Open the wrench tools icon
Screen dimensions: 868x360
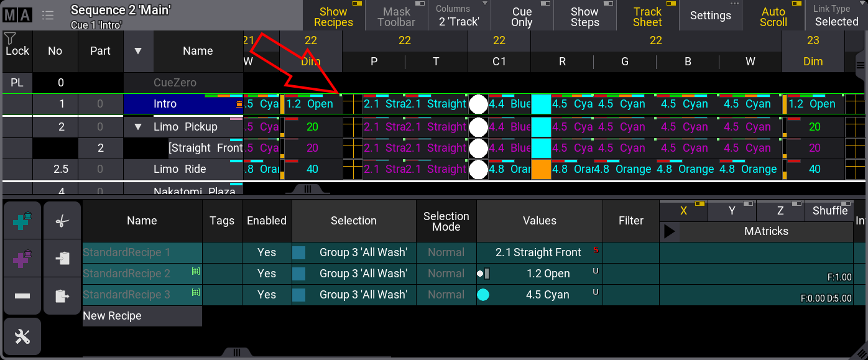pos(22,336)
